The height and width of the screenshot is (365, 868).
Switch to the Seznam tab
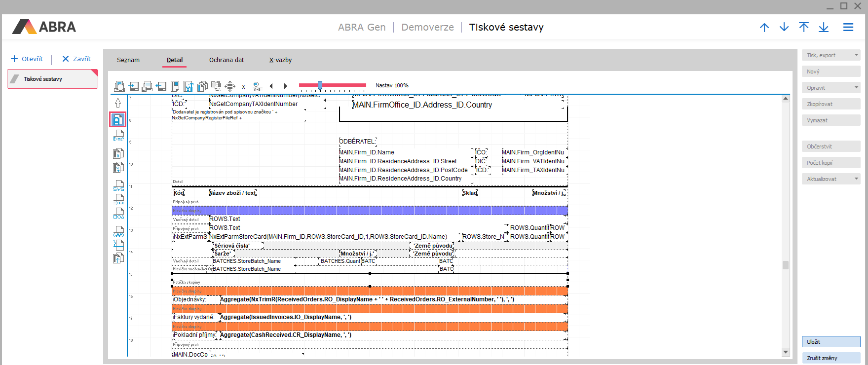(x=128, y=60)
